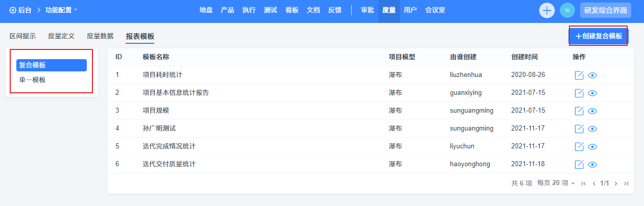The width and height of the screenshot is (644, 206).
Task: Open the 度量数据 tab
Action: click(x=100, y=36)
